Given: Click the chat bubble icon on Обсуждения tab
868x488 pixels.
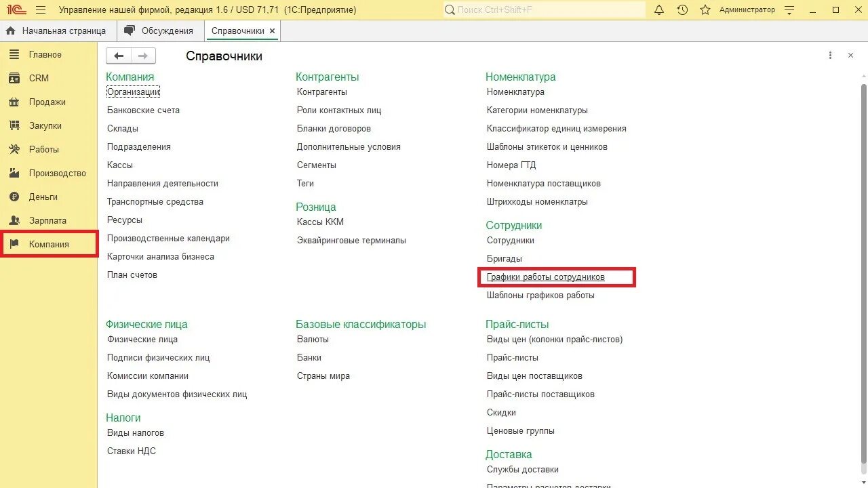Looking at the screenshot, I should pos(130,30).
